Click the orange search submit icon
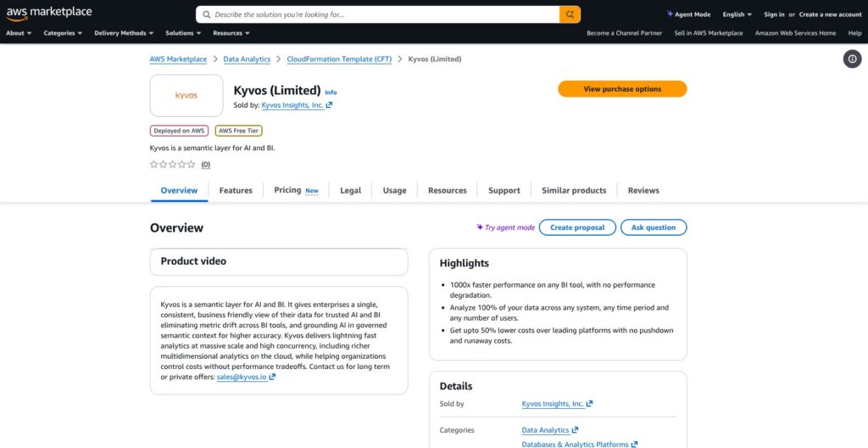 (570, 14)
